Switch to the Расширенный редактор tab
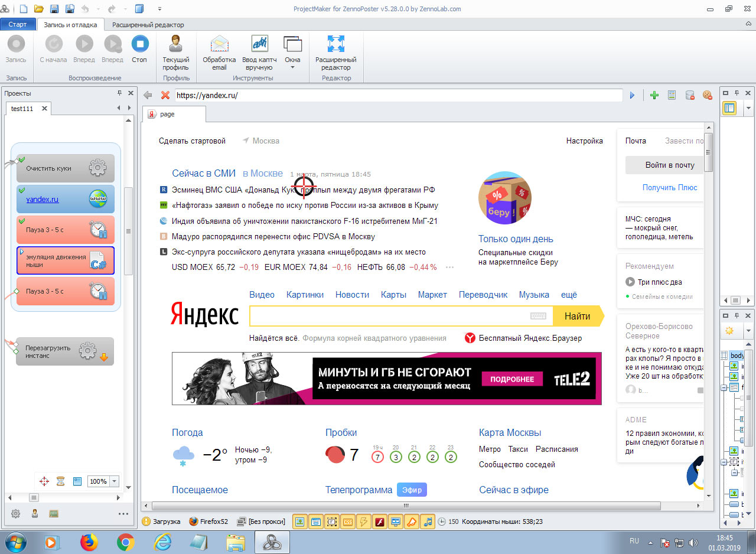Image resolution: width=756 pixels, height=554 pixels. point(148,25)
